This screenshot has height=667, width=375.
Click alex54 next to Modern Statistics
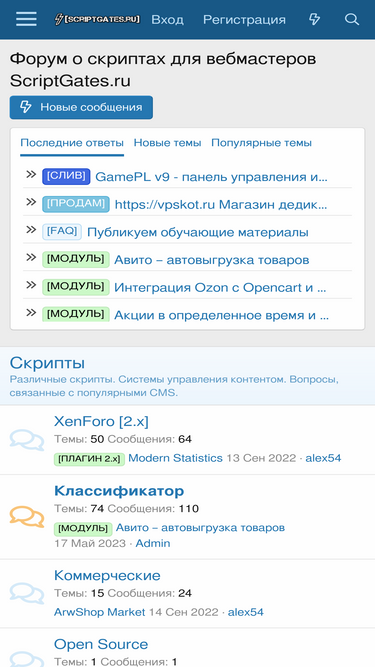pos(323,458)
